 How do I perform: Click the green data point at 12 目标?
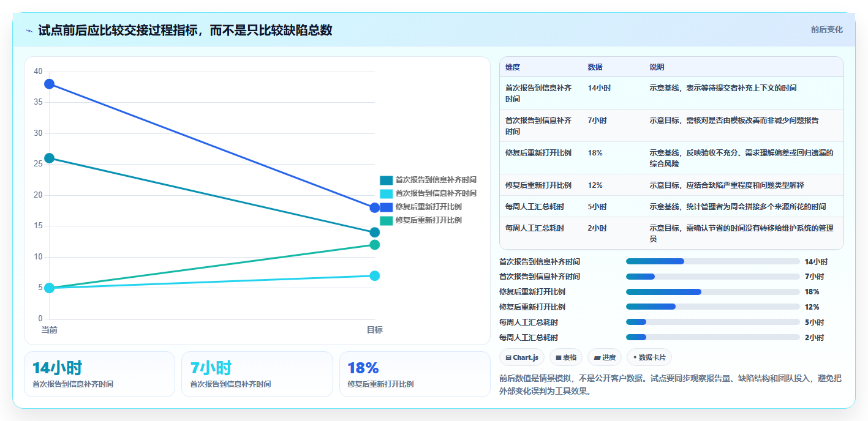(x=375, y=245)
